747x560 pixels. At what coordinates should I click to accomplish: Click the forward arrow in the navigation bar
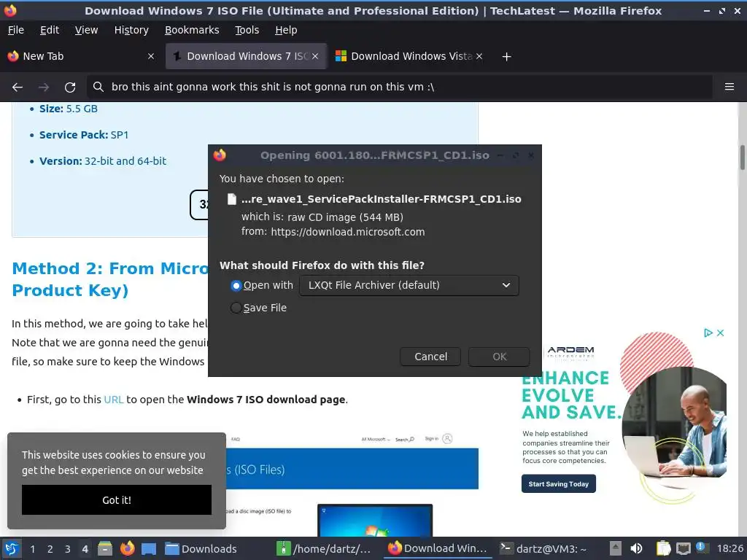[x=44, y=87]
